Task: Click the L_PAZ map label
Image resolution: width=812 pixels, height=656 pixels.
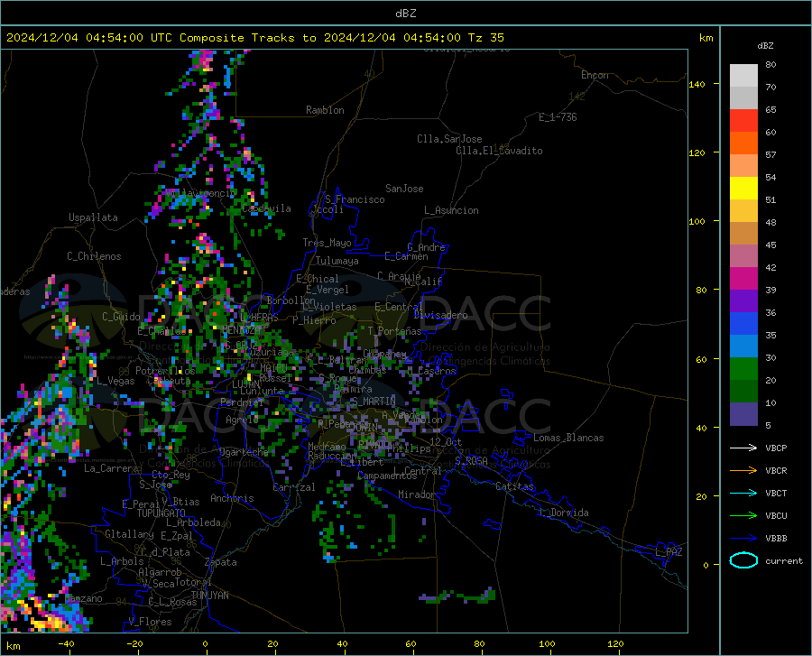Action: 669,552
